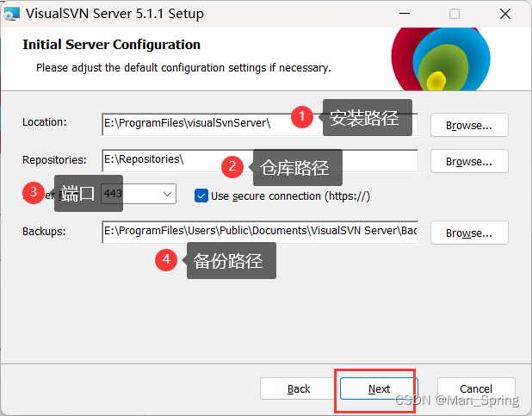Image resolution: width=532 pixels, height=416 pixels.
Task: Close the setup window
Action: [x=505, y=14]
